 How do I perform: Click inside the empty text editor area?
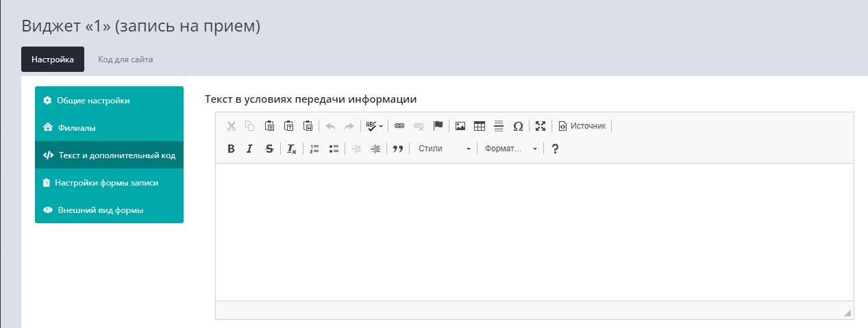coord(534,231)
